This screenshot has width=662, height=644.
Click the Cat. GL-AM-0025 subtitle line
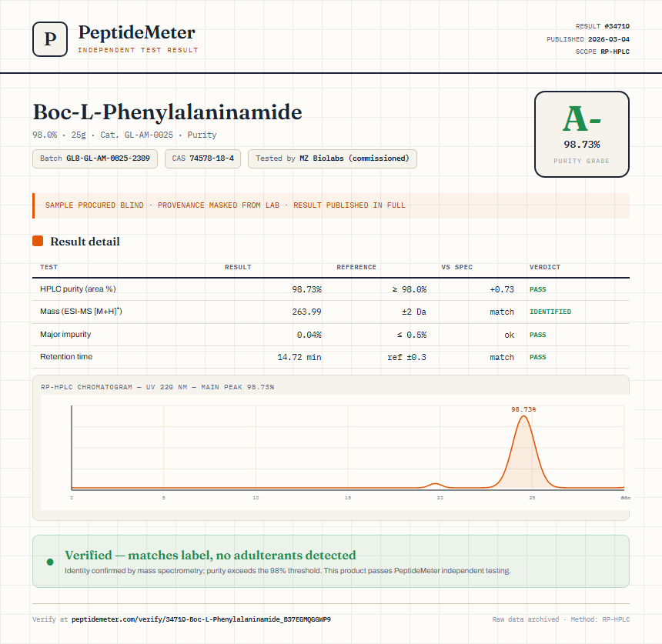tap(125, 135)
